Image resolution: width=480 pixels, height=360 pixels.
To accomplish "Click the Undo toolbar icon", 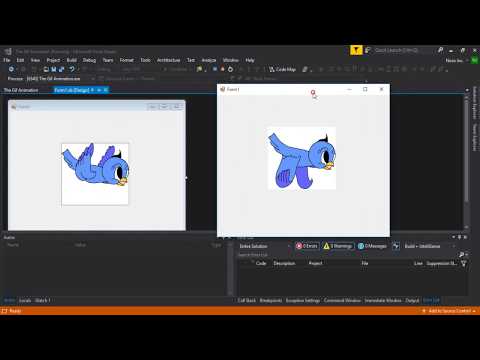I will (x=72, y=69).
